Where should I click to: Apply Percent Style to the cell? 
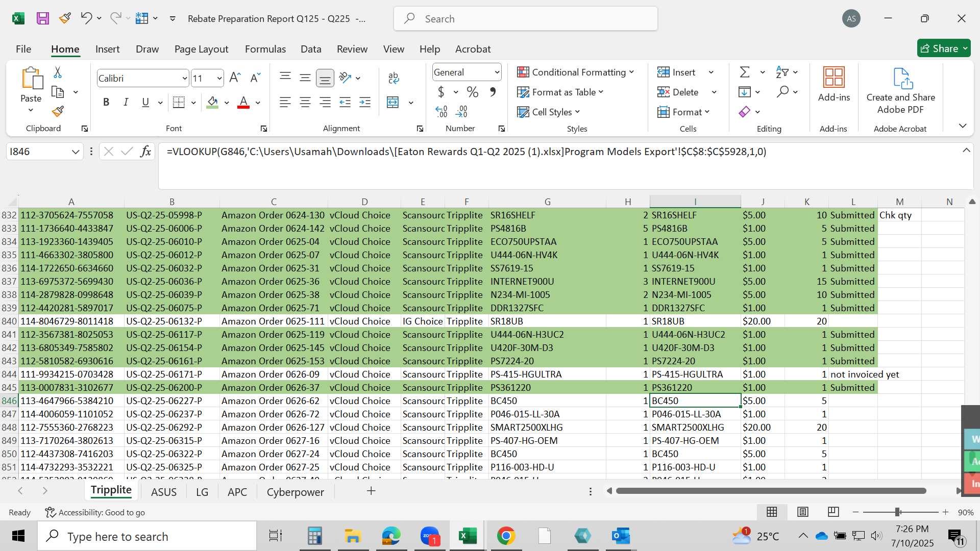(x=473, y=92)
